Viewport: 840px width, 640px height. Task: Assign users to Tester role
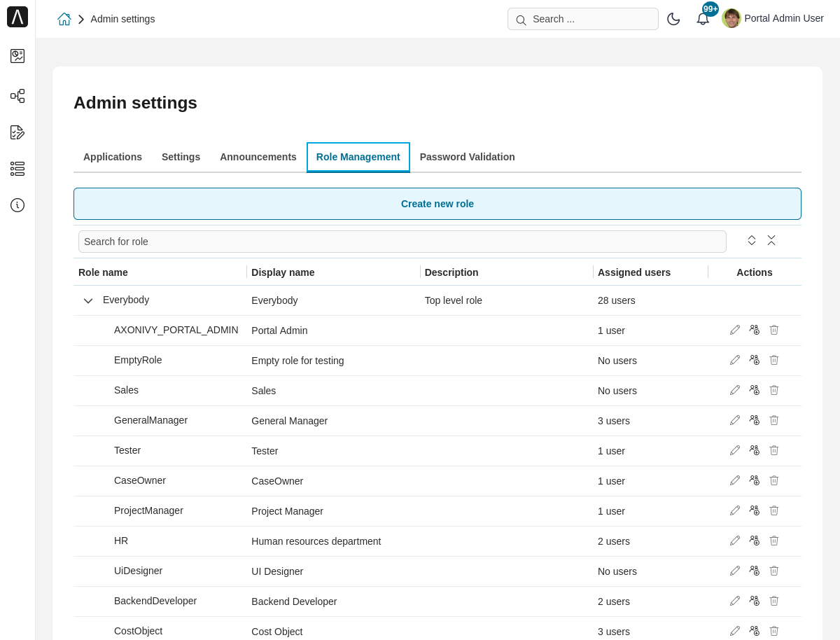tap(755, 450)
